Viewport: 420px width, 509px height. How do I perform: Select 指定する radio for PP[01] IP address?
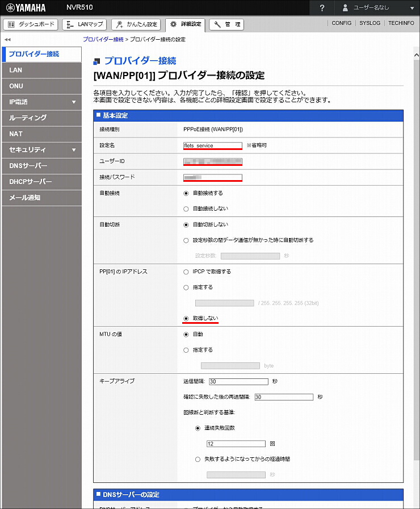tap(186, 287)
